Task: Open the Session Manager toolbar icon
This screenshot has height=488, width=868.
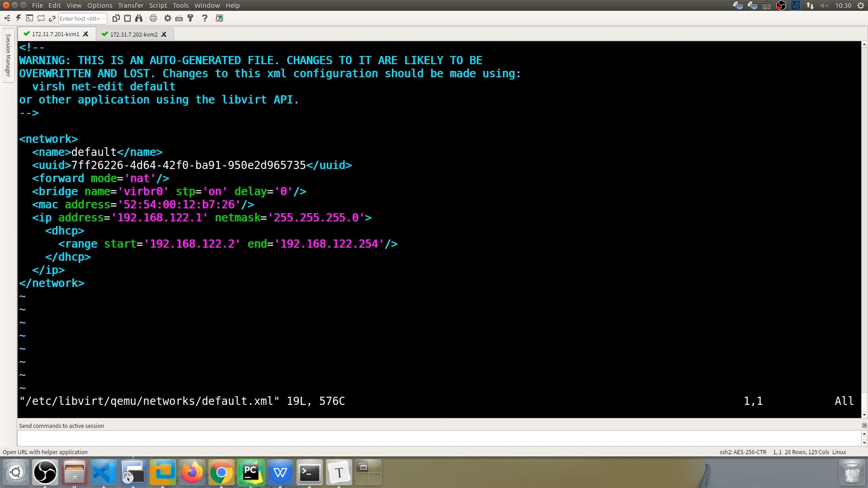Action: coord(7,18)
